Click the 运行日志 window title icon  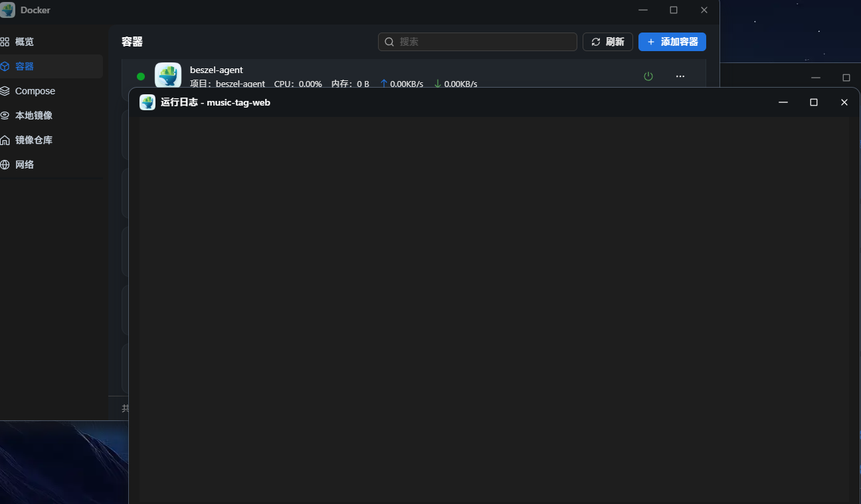147,102
